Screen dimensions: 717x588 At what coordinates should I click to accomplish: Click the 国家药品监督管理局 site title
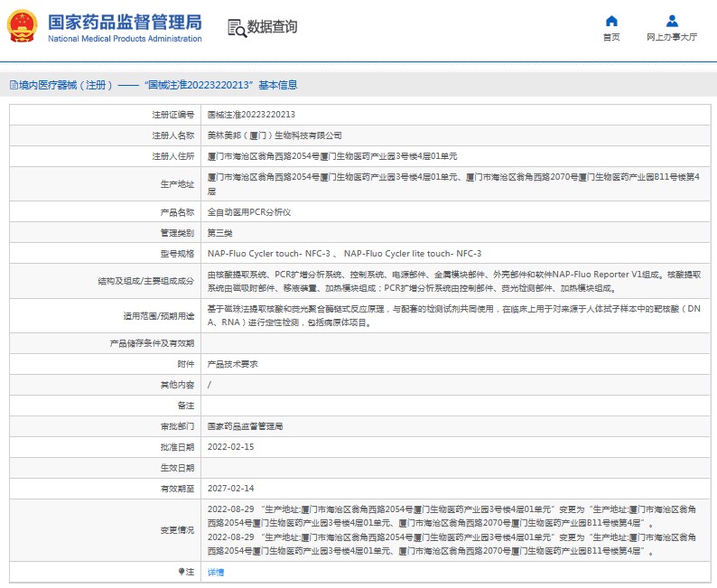[x=124, y=22]
